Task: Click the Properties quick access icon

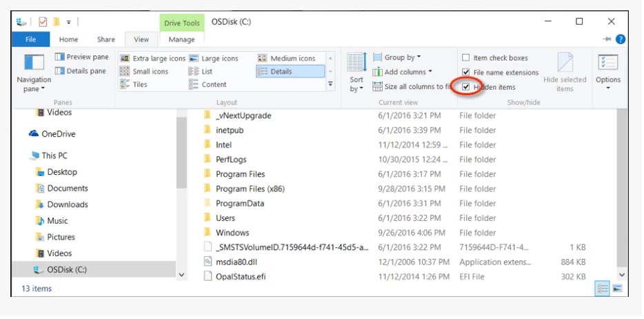Action: pos(43,22)
